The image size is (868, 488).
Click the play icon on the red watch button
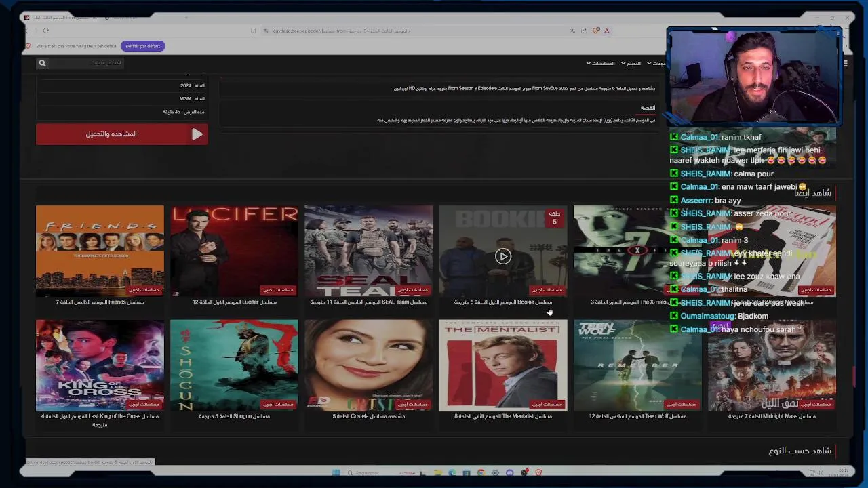point(197,134)
